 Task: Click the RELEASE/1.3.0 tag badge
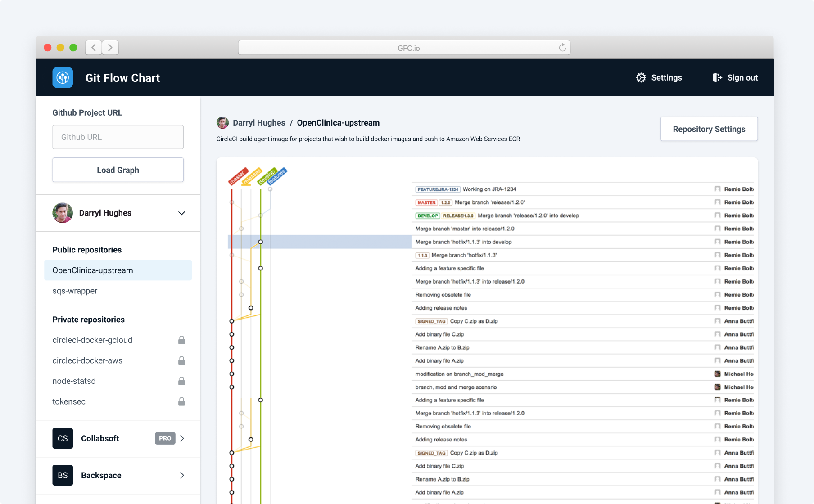pyautogui.click(x=458, y=216)
